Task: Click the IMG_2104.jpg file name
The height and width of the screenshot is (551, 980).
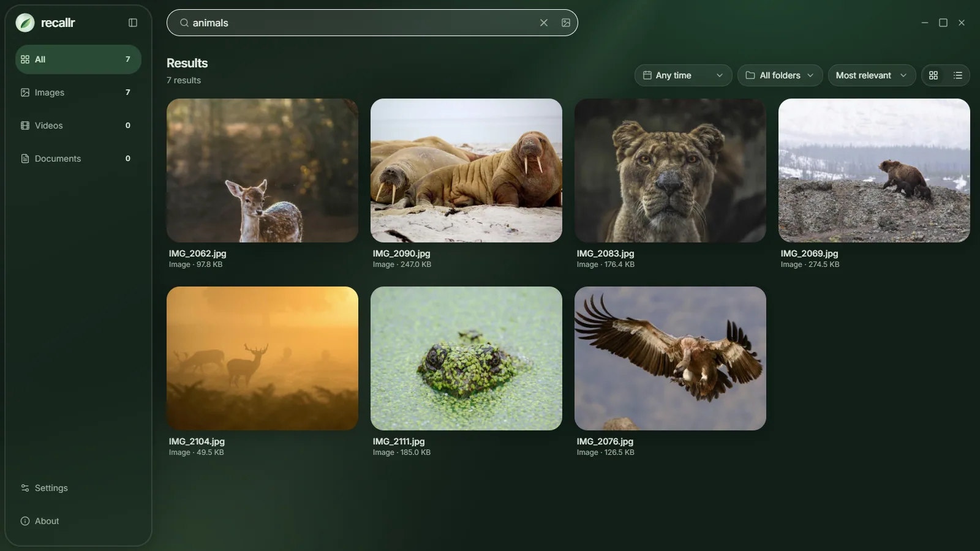Action: 197,441
